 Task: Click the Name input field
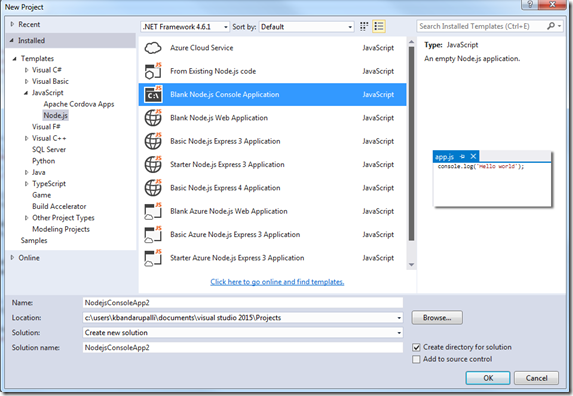pyautogui.click(x=243, y=303)
